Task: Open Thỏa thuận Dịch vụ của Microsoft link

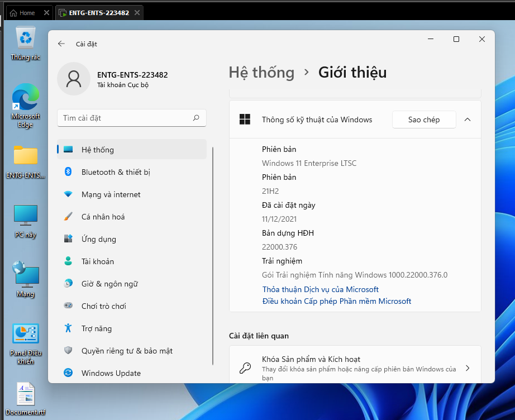Action: (320, 289)
